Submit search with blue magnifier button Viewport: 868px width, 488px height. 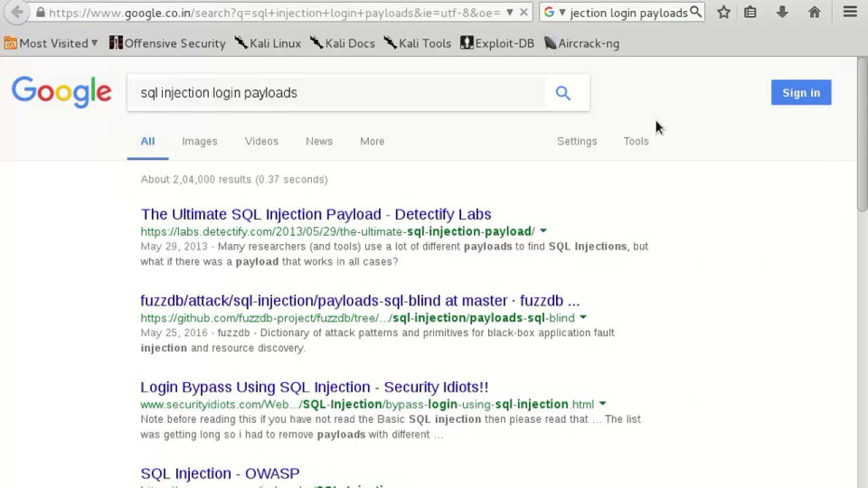[563, 93]
